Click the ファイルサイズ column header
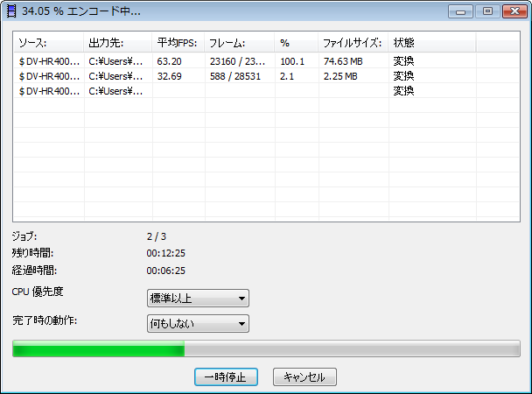 352,43
